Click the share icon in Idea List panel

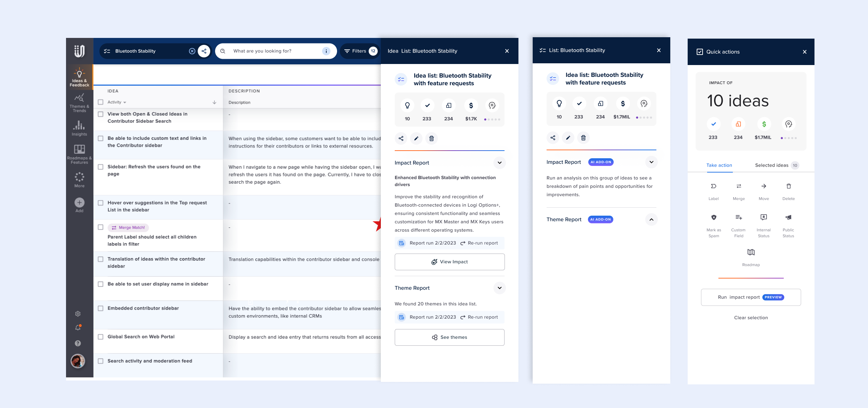401,138
